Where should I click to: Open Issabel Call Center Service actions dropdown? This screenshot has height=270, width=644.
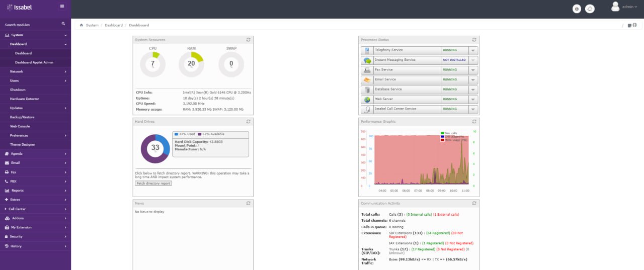click(x=473, y=109)
